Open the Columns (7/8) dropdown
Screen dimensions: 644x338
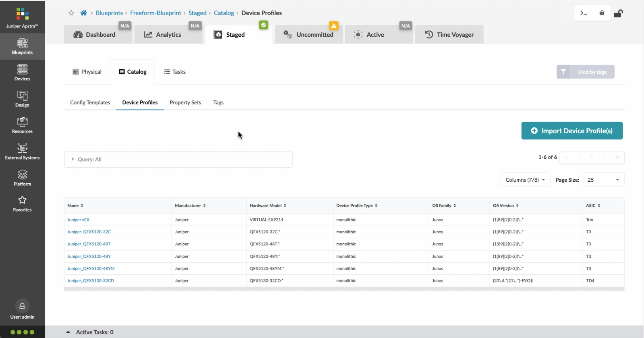(x=525, y=180)
